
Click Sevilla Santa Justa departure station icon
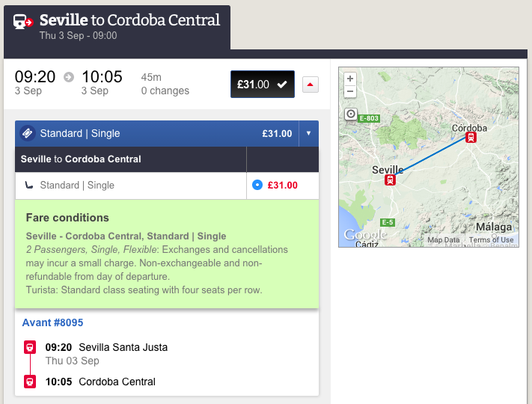[x=30, y=347]
